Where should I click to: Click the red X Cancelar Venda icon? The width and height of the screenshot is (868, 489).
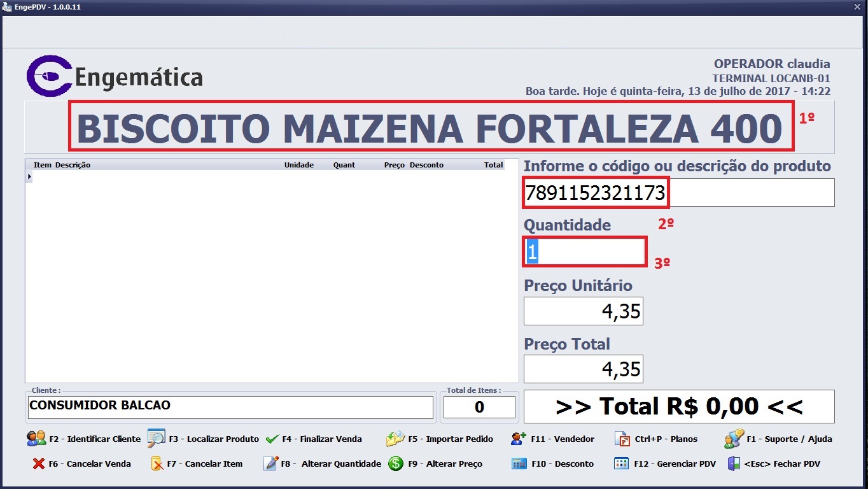click(39, 464)
